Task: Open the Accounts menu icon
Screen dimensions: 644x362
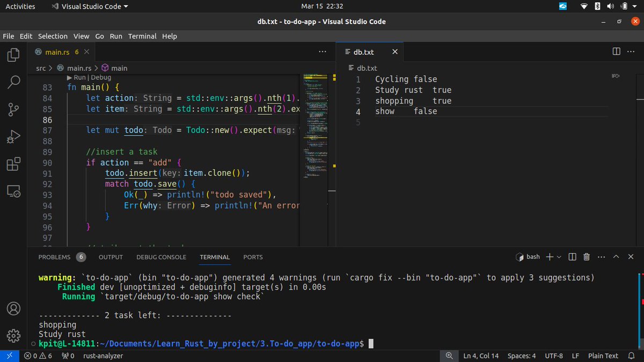Action: (x=13, y=309)
